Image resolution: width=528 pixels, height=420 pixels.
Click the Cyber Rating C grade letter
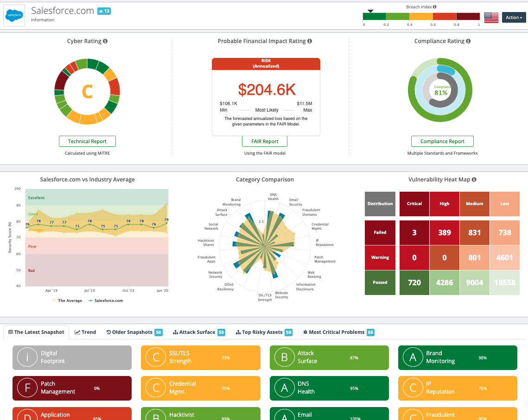(x=87, y=92)
